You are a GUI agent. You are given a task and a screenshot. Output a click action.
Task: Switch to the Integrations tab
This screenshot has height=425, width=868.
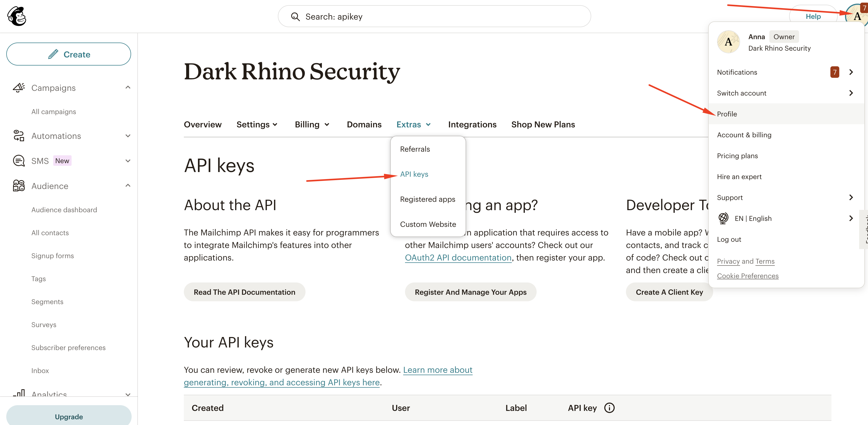(x=472, y=125)
